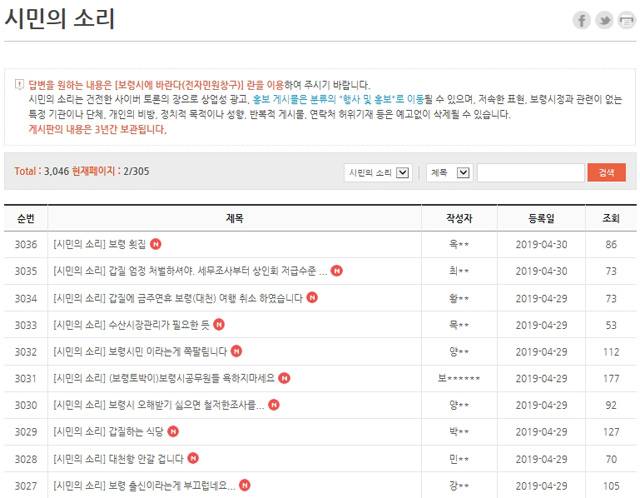The width and height of the screenshot is (640, 498).
Task: Click 현재페이지 : 2/305 indicator
Action: tap(111, 171)
